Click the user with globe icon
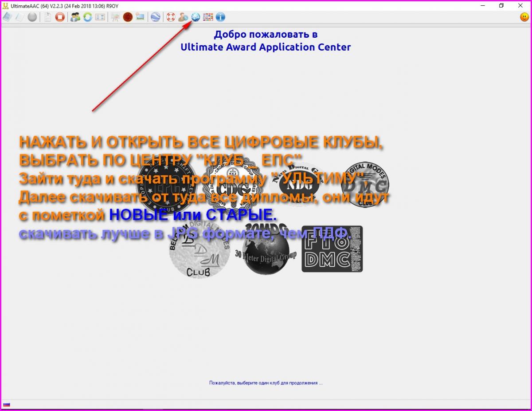The height and width of the screenshot is (411, 532). tap(183, 17)
